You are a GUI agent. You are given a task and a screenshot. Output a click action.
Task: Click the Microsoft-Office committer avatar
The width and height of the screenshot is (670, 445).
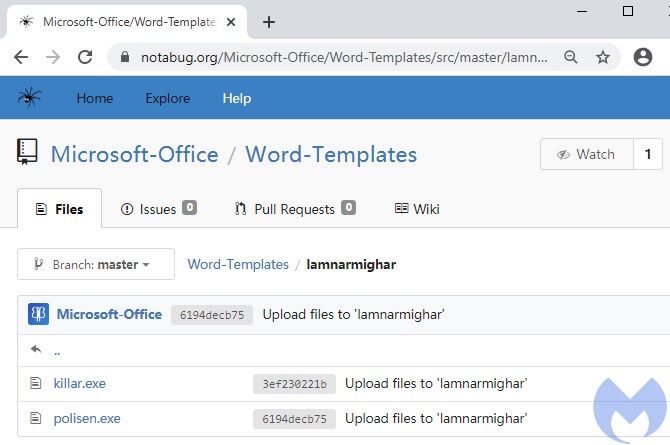point(39,314)
